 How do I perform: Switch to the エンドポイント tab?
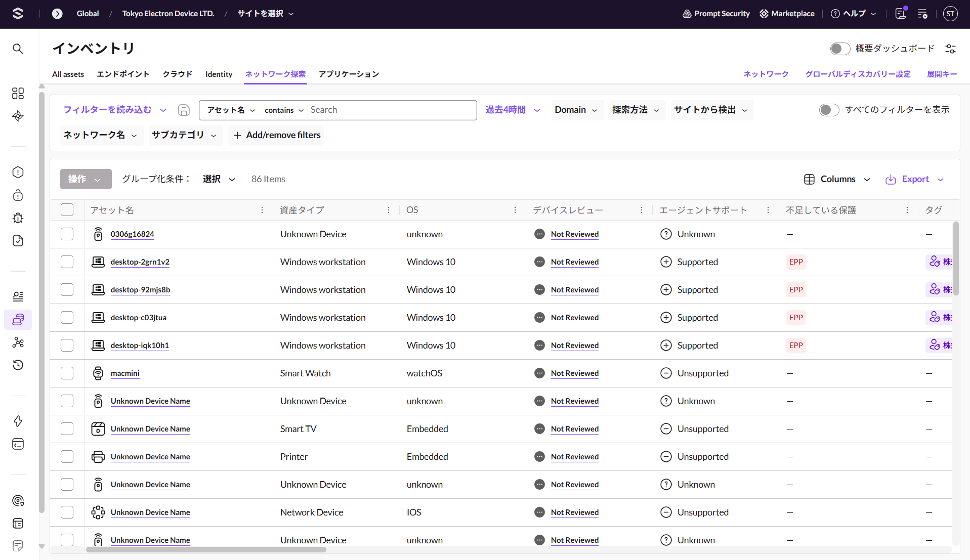(x=123, y=74)
